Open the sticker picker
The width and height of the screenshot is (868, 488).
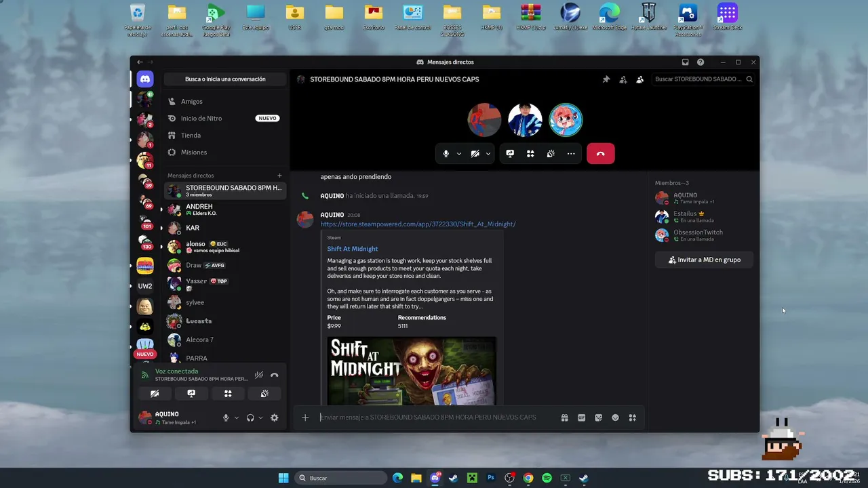(x=598, y=418)
